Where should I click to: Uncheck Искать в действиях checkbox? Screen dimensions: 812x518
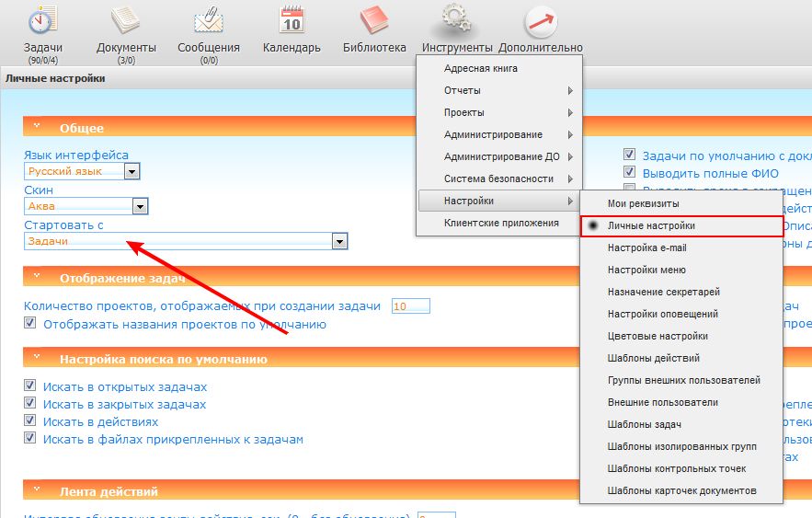(x=30, y=421)
